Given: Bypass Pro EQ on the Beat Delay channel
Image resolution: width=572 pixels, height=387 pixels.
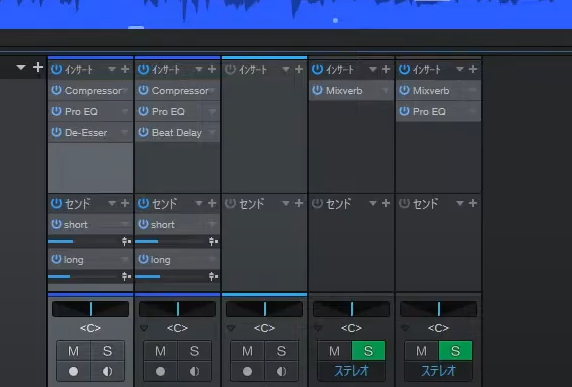Looking at the screenshot, I should tap(143, 111).
